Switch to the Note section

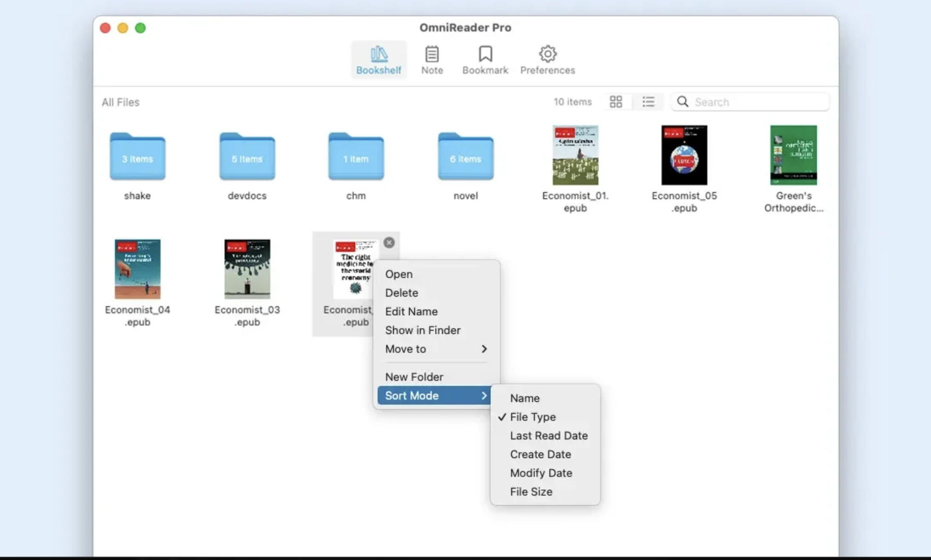tap(431, 59)
